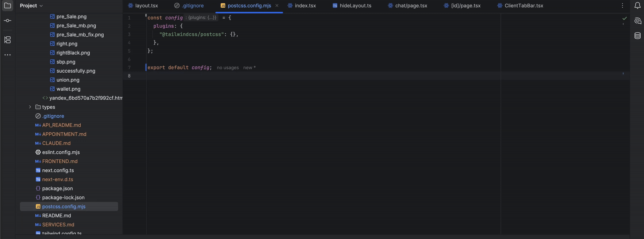Viewport: 644px width, 239px height.
Task: Select pre_Sale_mb_fix.png file
Action: click(80, 35)
